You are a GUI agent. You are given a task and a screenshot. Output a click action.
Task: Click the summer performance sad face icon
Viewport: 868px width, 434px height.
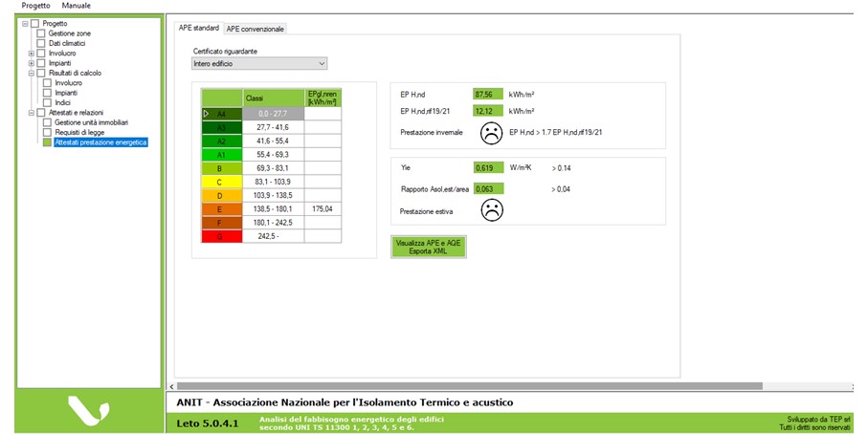point(491,210)
